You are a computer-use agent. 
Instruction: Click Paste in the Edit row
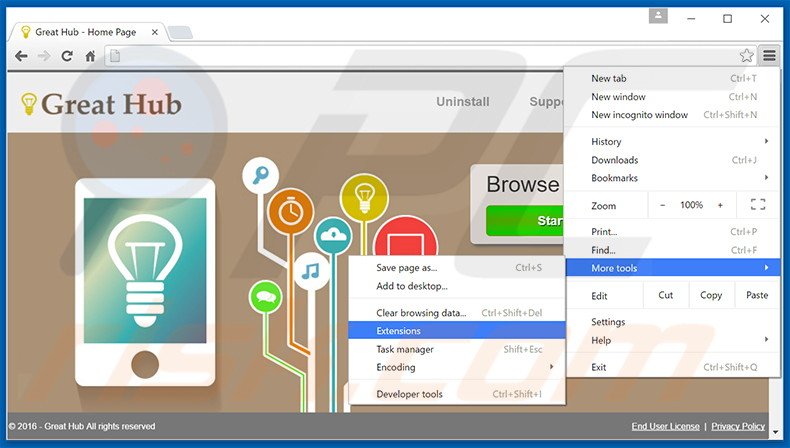(757, 295)
